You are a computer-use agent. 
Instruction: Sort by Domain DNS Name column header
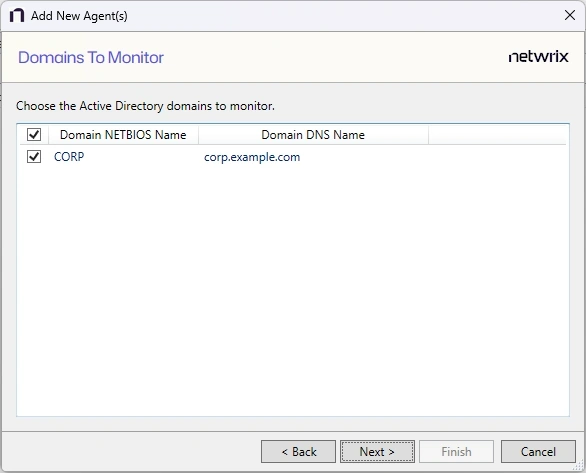313,135
